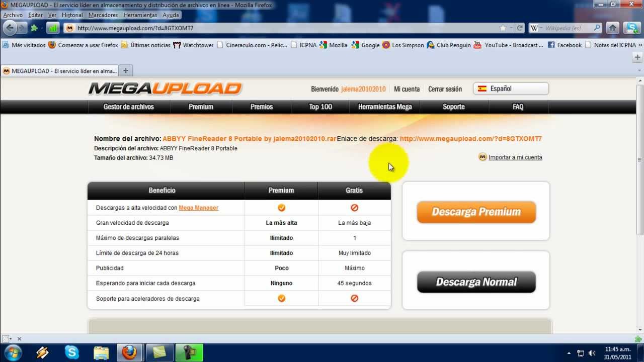The height and width of the screenshot is (362, 644).
Task: Show hidden tray icons arrow
Action: tap(569, 353)
